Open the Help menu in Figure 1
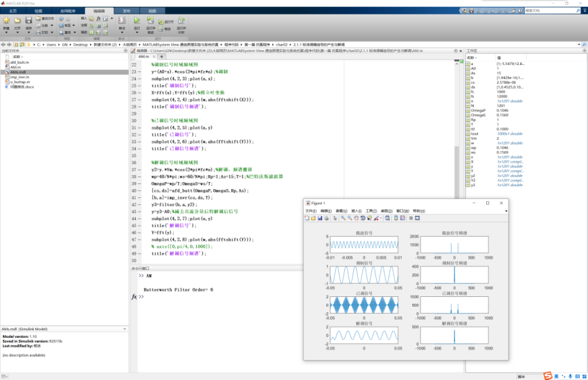The image size is (588, 380). 419,211
